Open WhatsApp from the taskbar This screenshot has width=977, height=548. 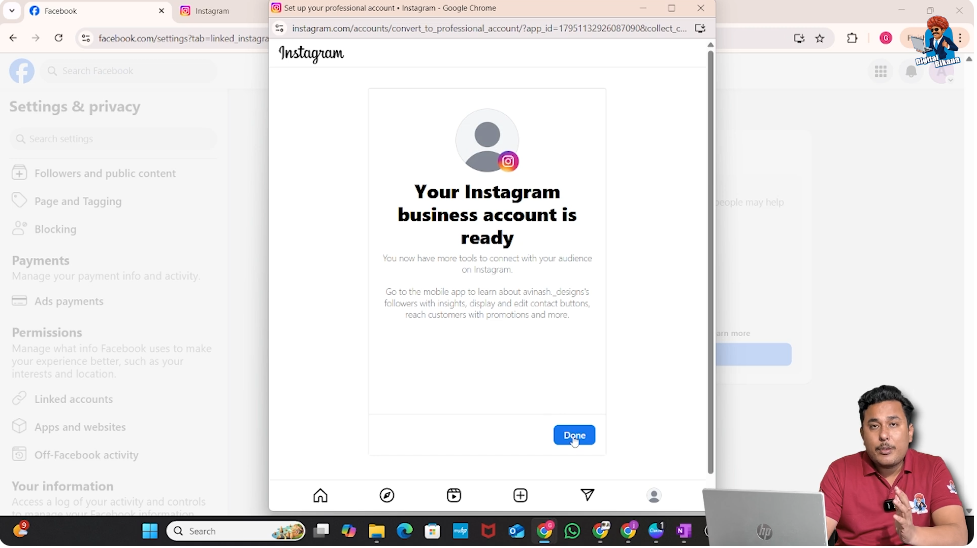tap(573, 532)
